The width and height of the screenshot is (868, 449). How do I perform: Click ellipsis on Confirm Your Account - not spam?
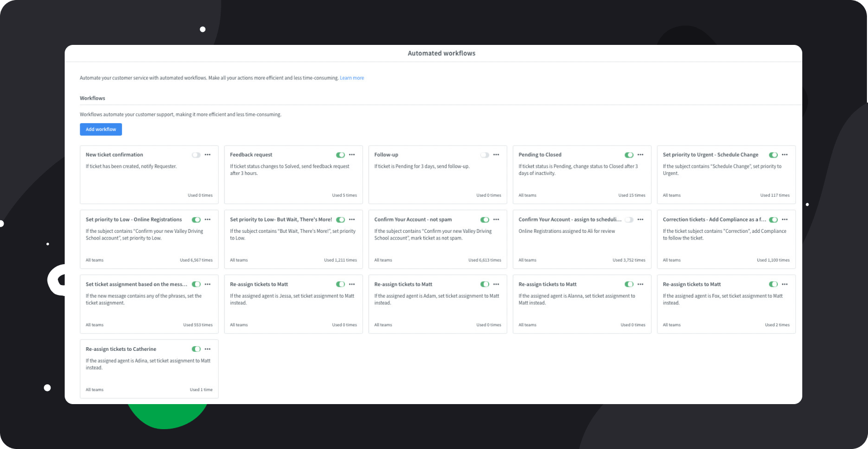(x=496, y=219)
